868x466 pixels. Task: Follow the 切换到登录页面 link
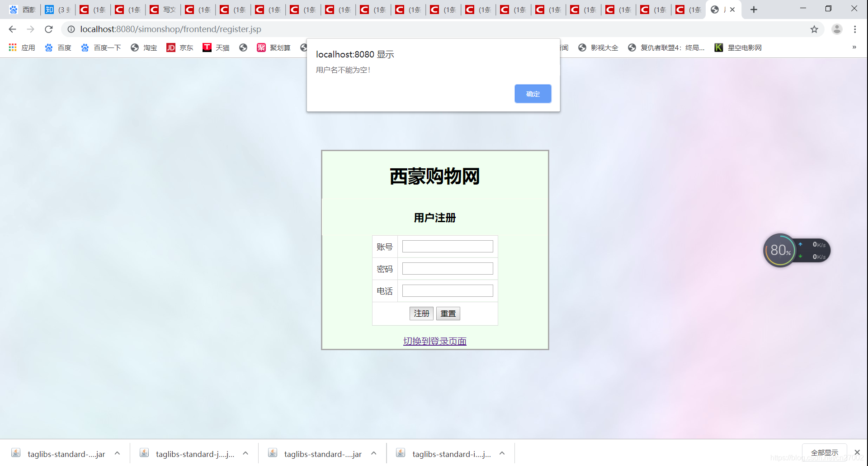434,341
